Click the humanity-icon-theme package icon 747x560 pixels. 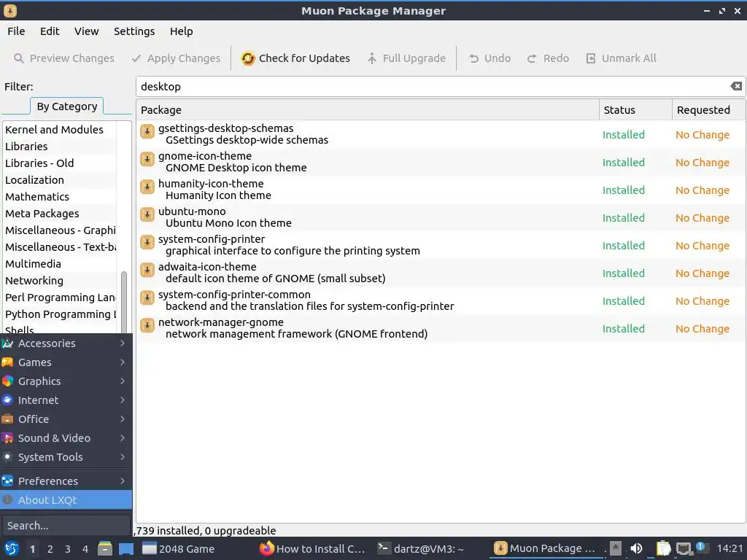(147, 186)
